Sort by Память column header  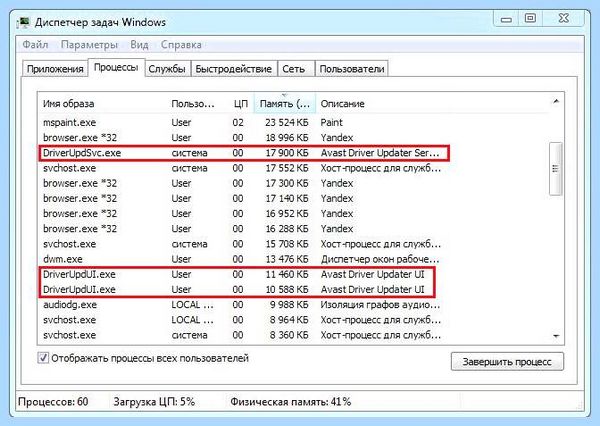point(285,103)
